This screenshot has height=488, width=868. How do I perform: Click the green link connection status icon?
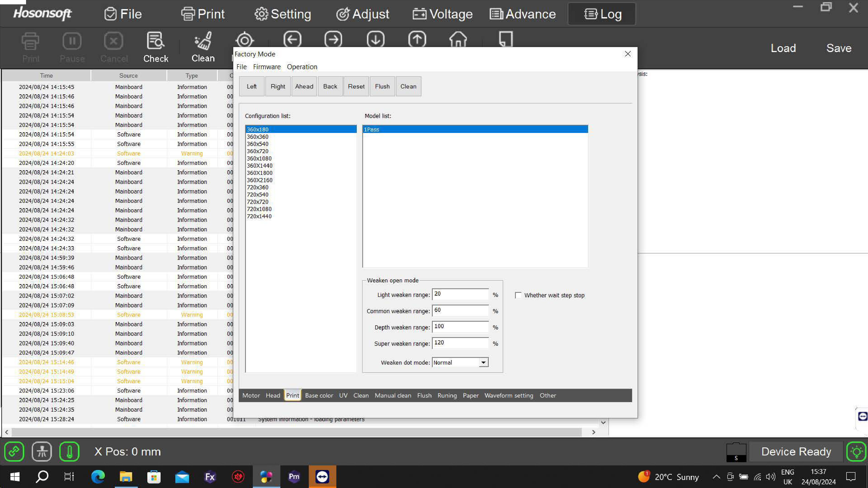coord(14,451)
